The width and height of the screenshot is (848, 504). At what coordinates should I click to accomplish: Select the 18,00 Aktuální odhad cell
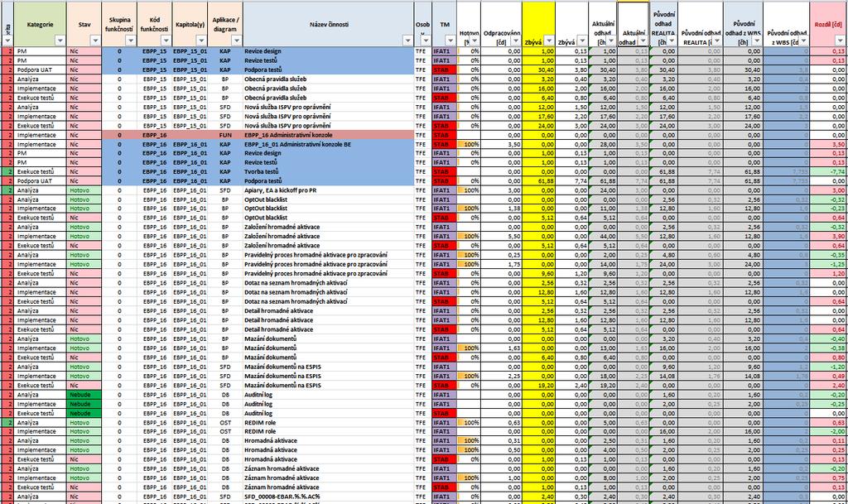tap(603, 376)
